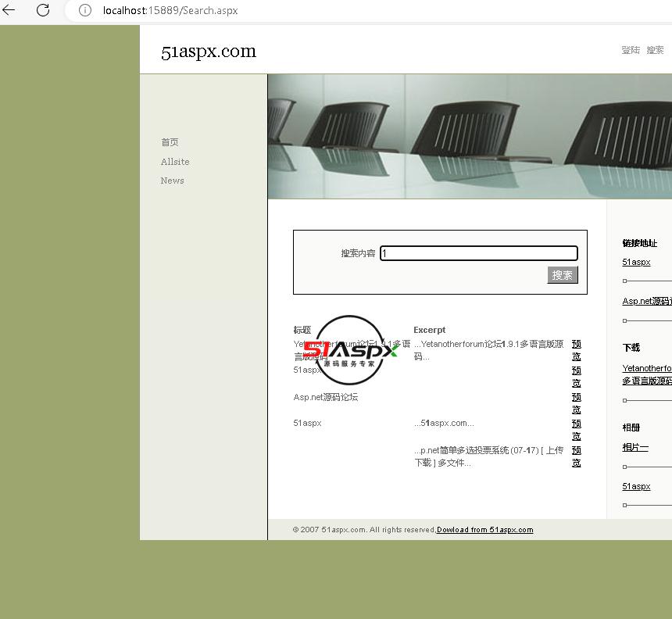This screenshot has width=672, height=619.
Task: Click 预览 for the 简单多选投票系统 row
Action: point(577,456)
